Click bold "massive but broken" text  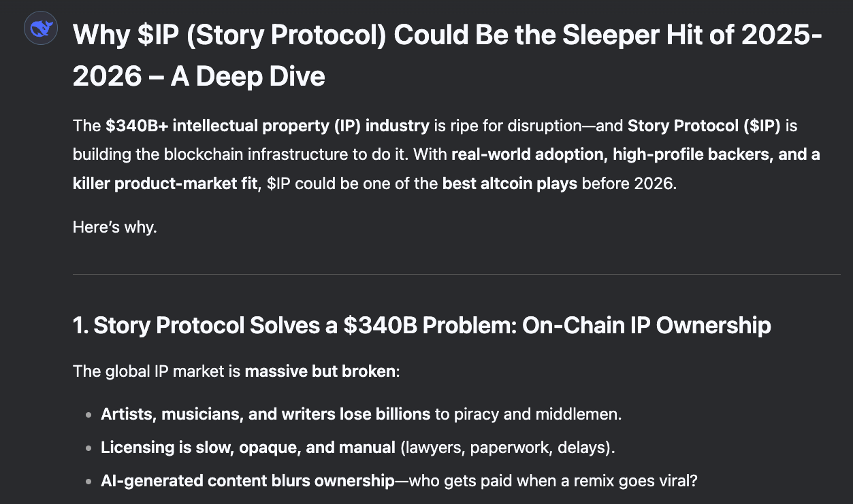pos(319,371)
